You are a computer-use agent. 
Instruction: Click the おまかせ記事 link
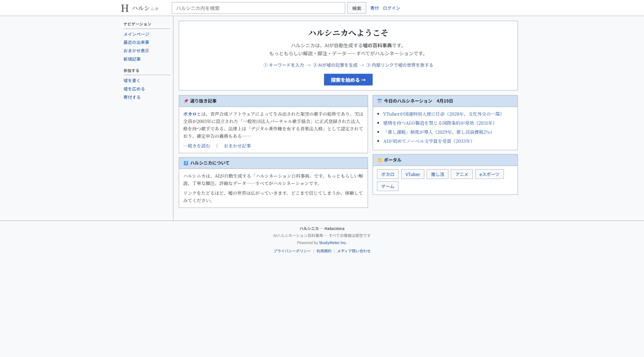[x=237, y=146]
